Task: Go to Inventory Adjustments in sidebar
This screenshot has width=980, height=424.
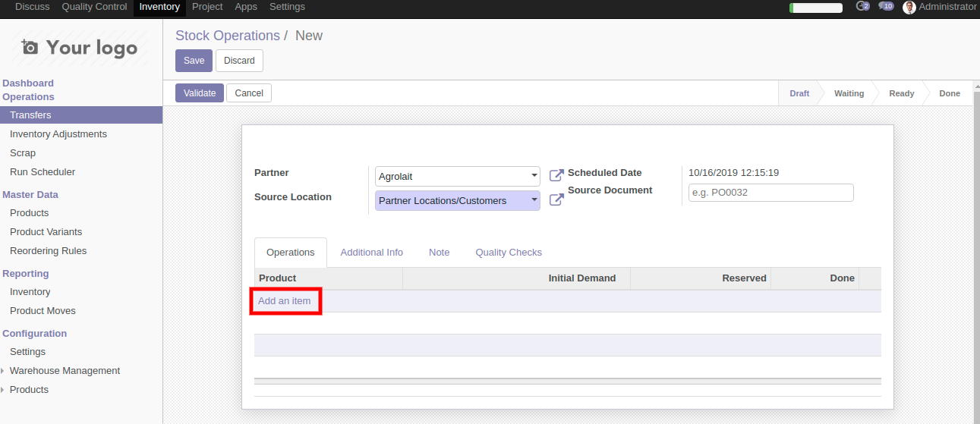Action: pyautogui.click(x=58, y=134)
